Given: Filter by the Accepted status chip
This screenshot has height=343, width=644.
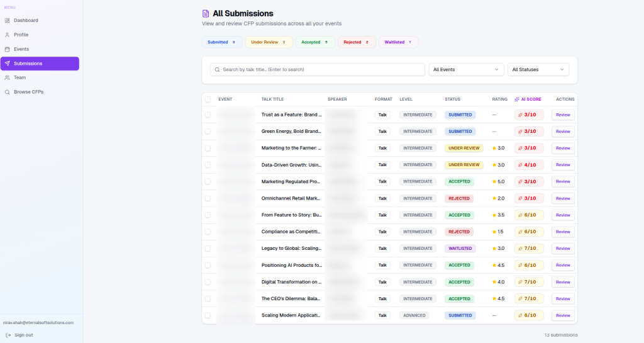Looking at the screenshot, I should [315, 42].
